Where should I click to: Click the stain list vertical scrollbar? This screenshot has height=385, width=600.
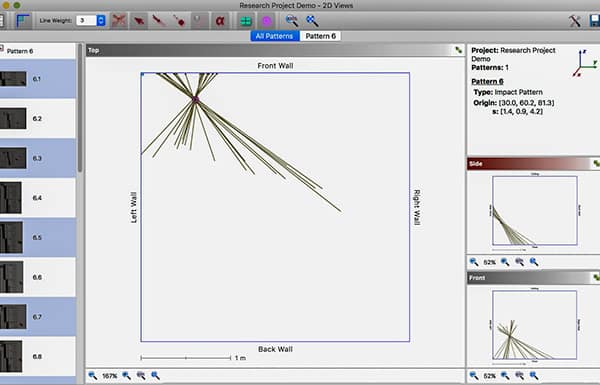point(80,108)
